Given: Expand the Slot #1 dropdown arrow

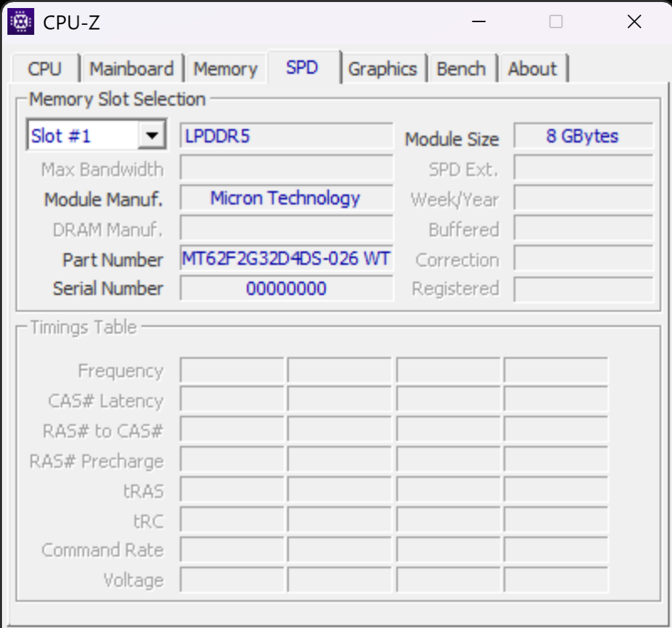Looking at the screenshot, I should tap(152, 136).
